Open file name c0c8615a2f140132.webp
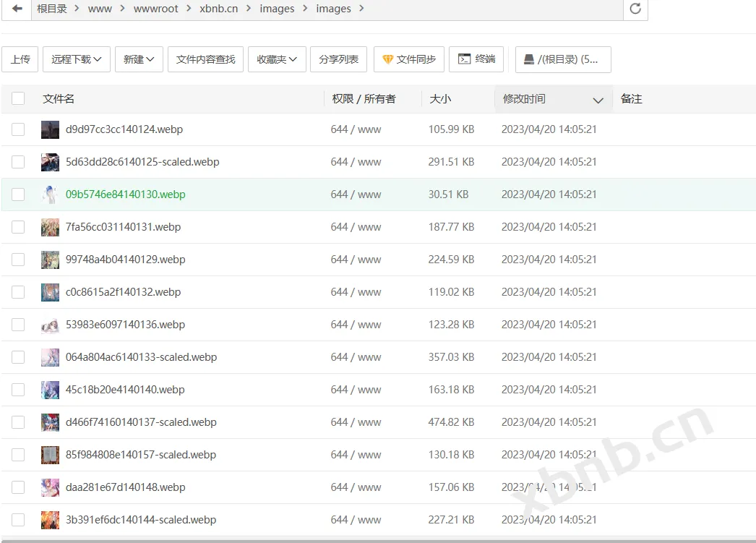This screenshot has width=756, height=543. [123, 292]
